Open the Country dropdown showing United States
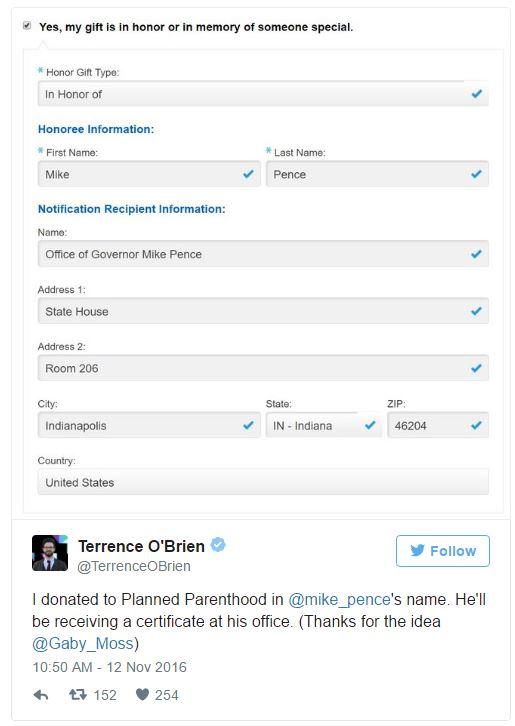515x726 pixels. [x=263, y=482]
